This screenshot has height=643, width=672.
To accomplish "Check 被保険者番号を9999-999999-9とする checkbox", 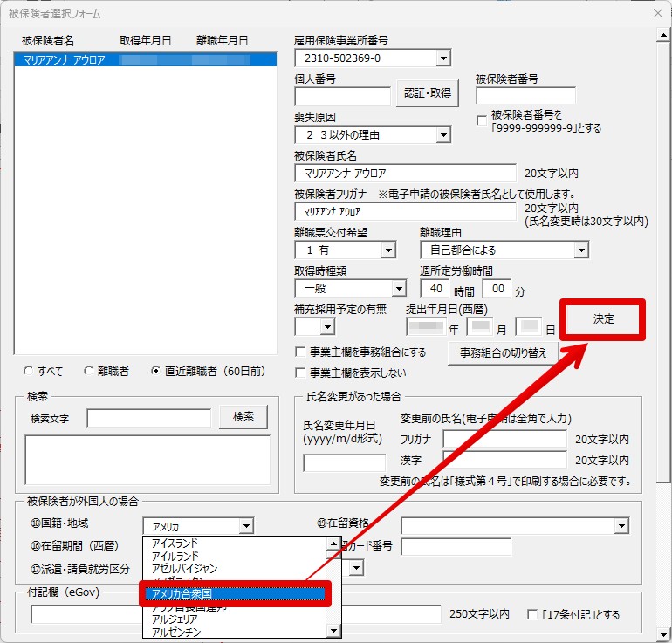I will pos(482,120).
